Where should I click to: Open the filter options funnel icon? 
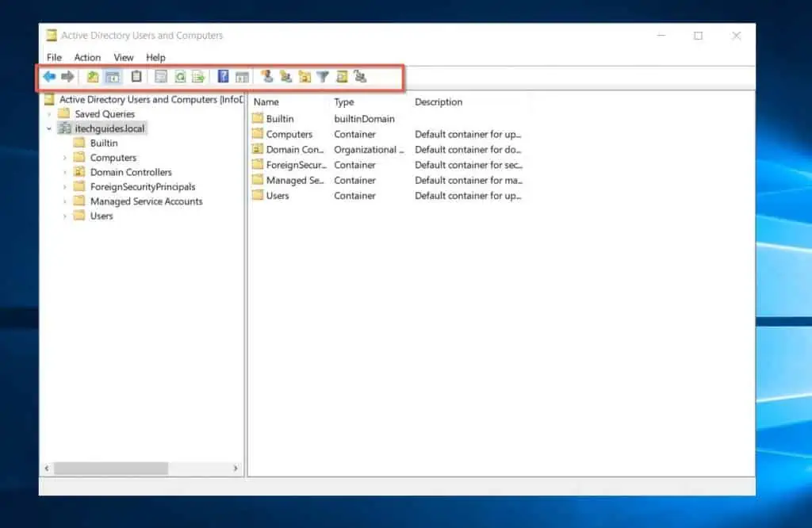(x=323, y=77)
